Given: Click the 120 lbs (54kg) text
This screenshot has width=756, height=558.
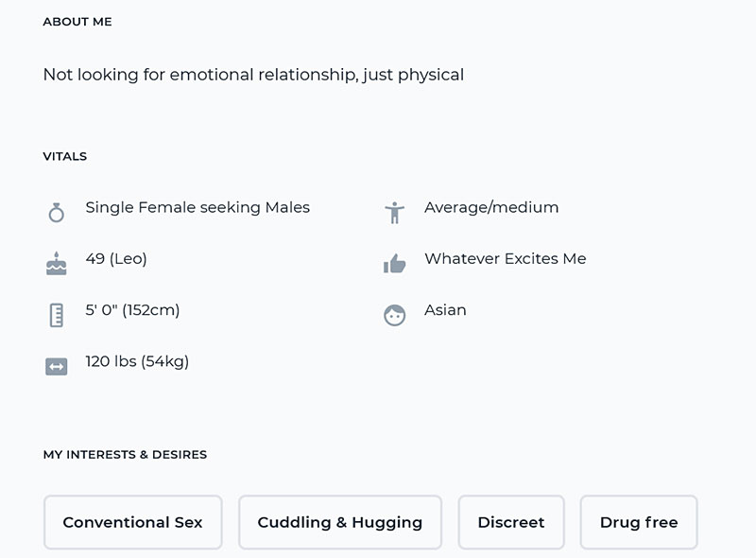Looking at the screenshot, I should (x=137, y=360).
